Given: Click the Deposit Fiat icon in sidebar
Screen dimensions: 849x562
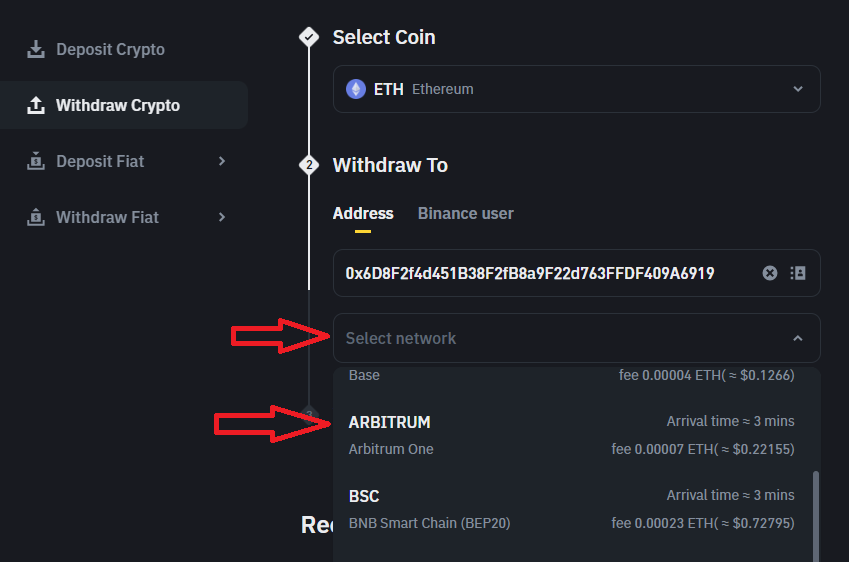Looking at the screenshot, I should point(36,161).
